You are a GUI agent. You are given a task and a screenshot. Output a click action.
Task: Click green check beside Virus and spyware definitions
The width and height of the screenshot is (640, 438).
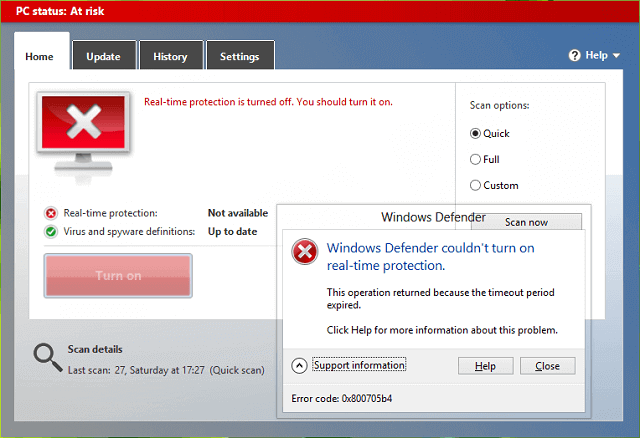(51, 232)
